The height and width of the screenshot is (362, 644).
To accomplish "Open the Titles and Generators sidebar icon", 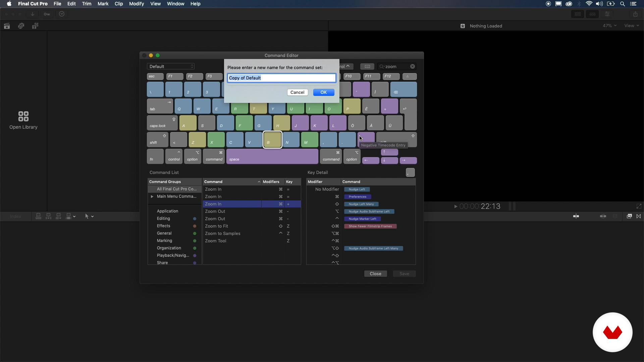I will click(35, 26).
